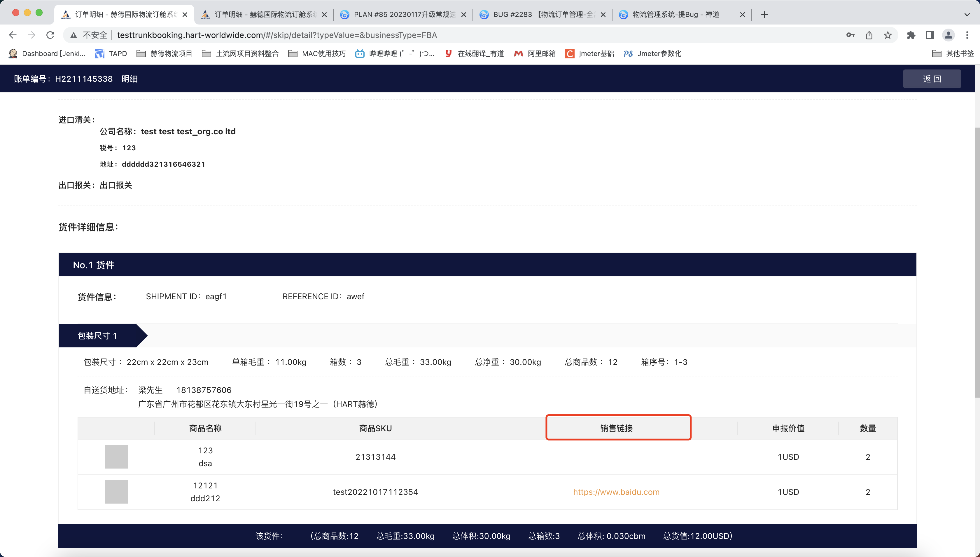Click the 12121 product thumbnail image
Viewport: 980px width, 557px height.
(x=116, y=492)
